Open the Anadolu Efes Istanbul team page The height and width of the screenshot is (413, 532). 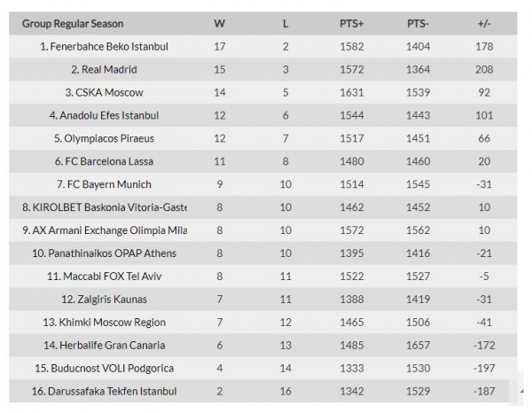[109, 115]
